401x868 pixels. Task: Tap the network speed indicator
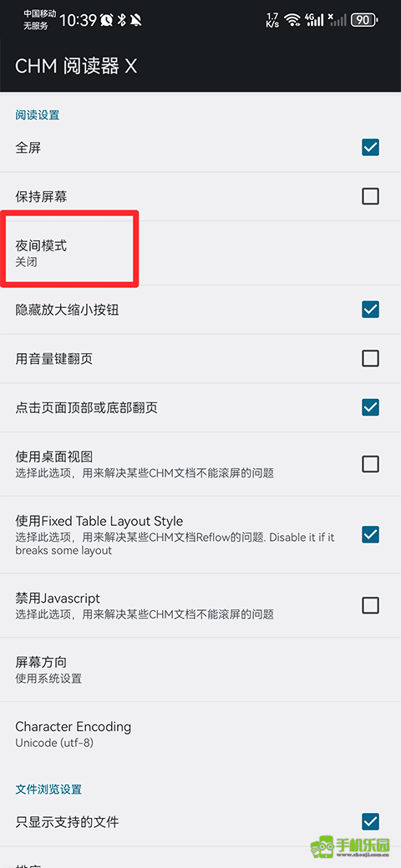tap(272, 21)
